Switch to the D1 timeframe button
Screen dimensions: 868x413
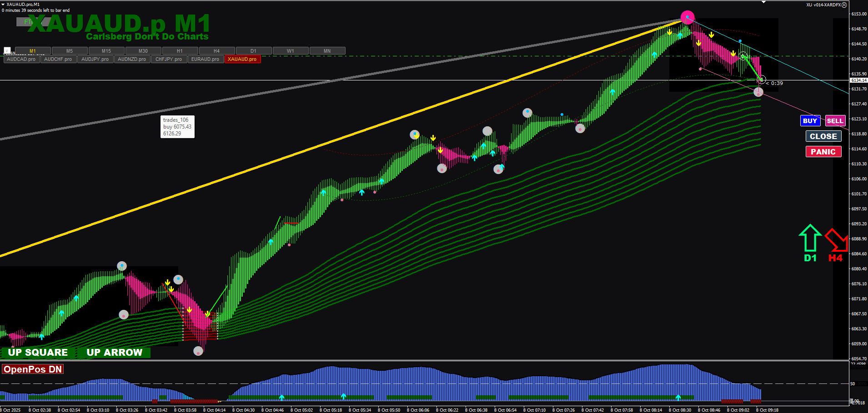point(254,51)
